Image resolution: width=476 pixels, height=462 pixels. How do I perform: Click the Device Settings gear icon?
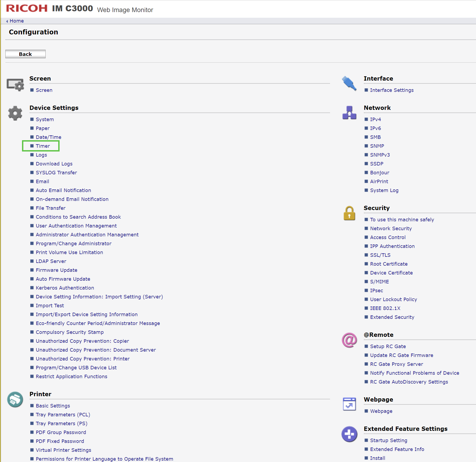pyautogui.click(x=15, y=113)
